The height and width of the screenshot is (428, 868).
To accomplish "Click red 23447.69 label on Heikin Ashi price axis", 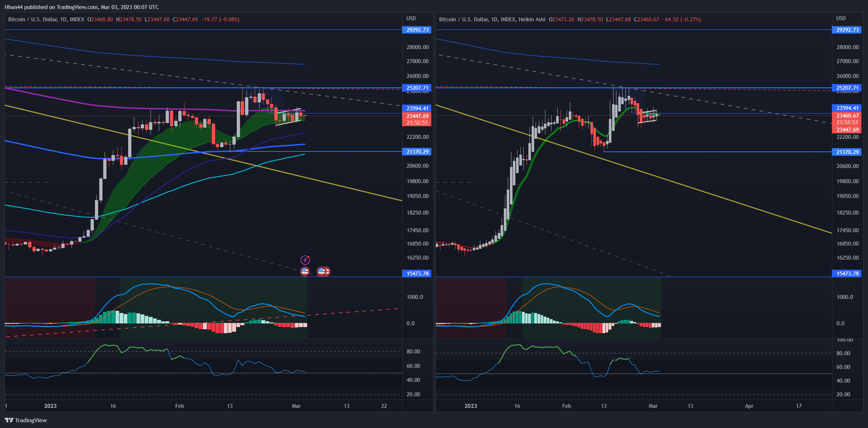I will tap(847, 130).
